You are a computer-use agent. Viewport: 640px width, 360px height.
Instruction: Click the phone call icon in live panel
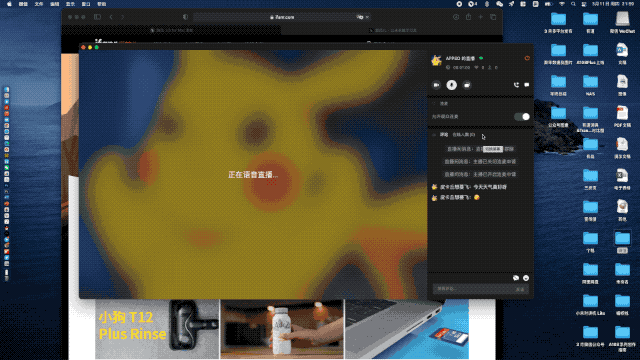tap(516, 85)
